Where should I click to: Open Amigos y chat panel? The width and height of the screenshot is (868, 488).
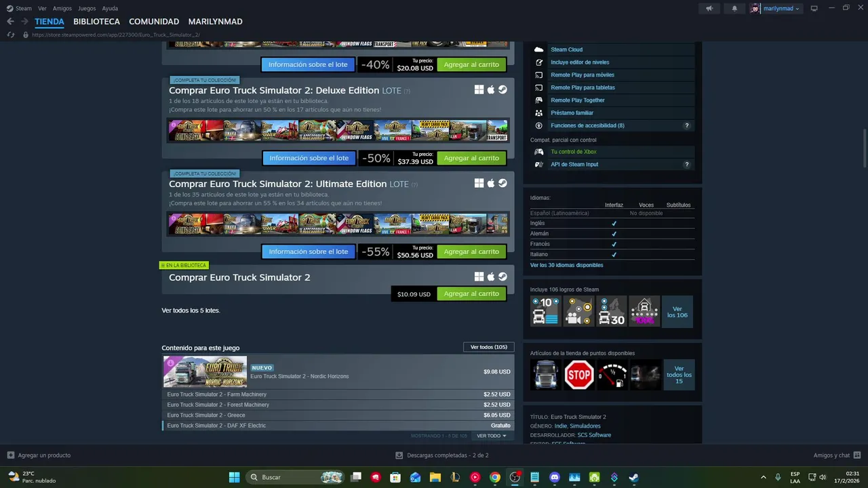click(x=837, y=455)
